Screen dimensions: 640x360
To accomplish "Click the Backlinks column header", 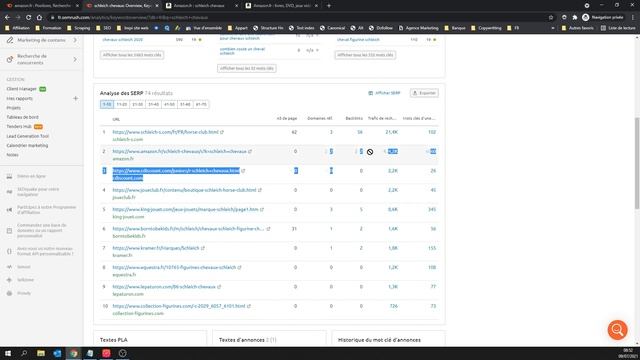I will (354, 118).
